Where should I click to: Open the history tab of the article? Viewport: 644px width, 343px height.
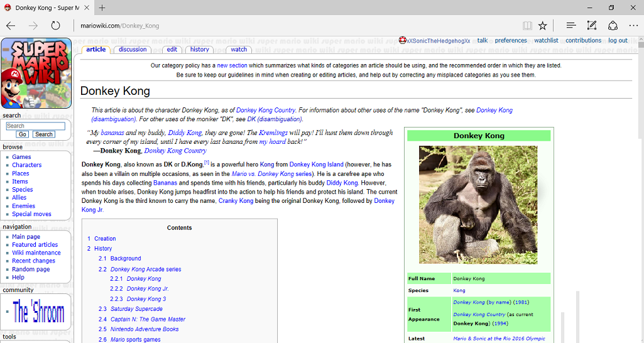pos(199,50)
